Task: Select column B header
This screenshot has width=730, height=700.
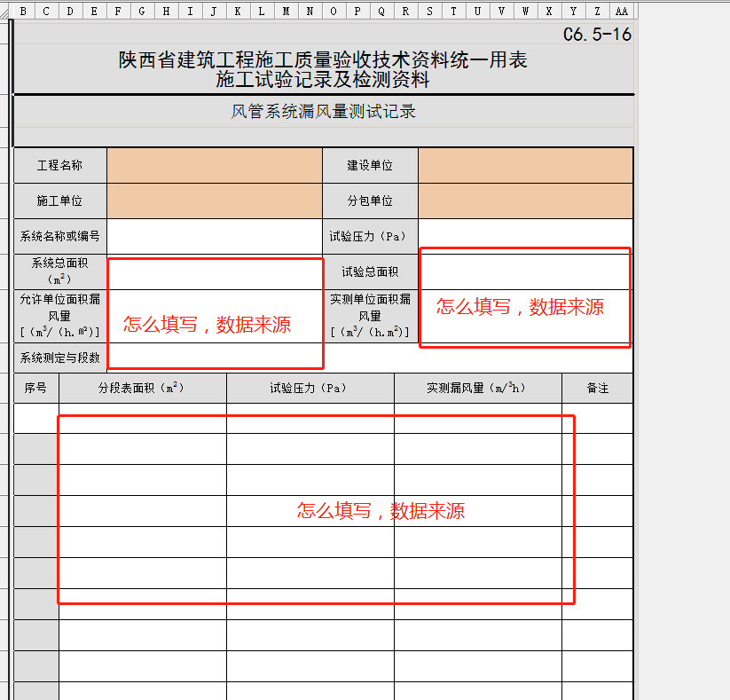Action: 23,12
